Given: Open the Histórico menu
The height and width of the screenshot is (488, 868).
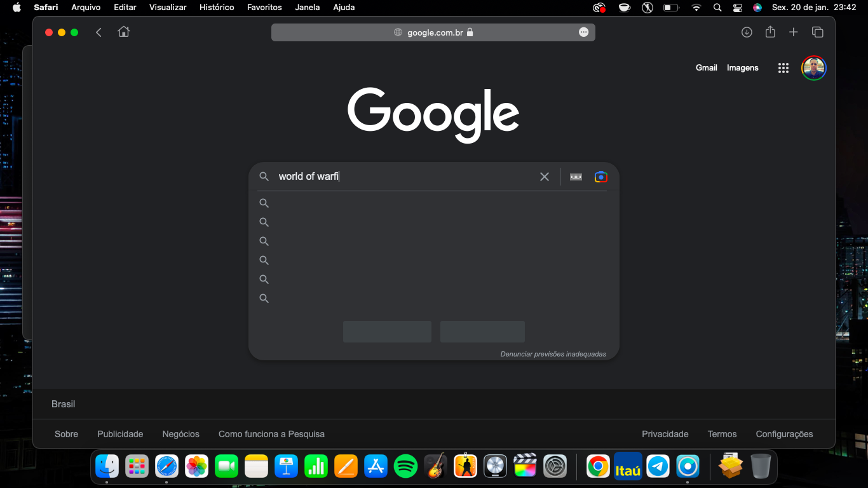Looking at the screenshot, I should [217, 8].
